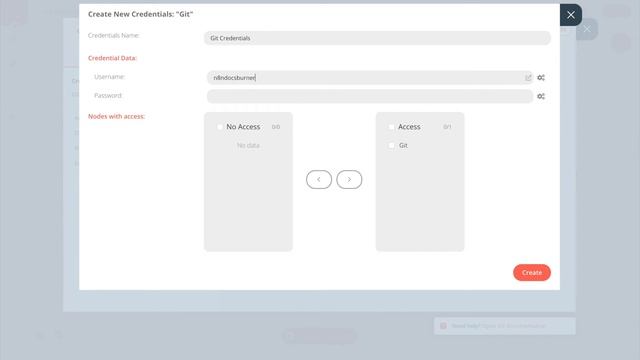Tick the Git node checkbox
The height and width of the screenshot is (360, 640).
pos(391,145)
